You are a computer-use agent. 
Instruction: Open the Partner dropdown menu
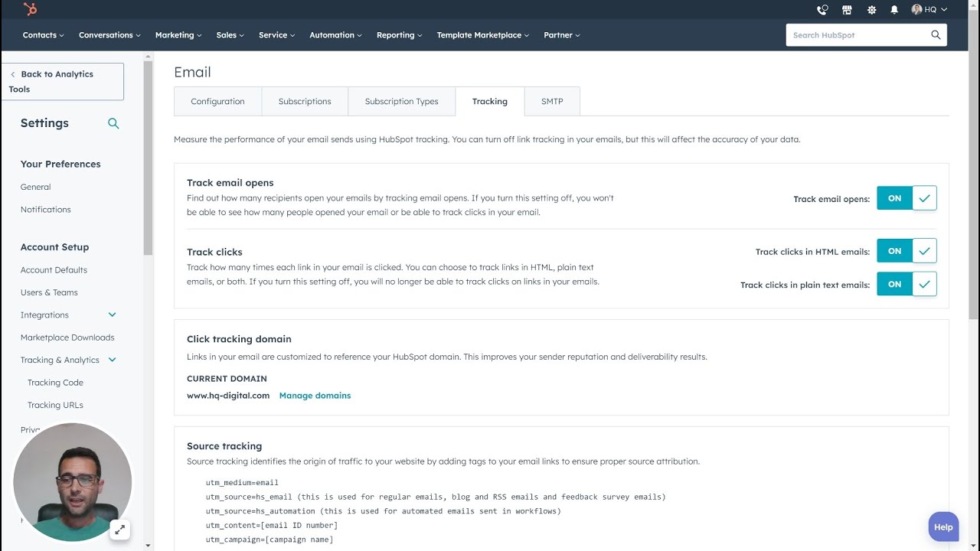point(562,35)
